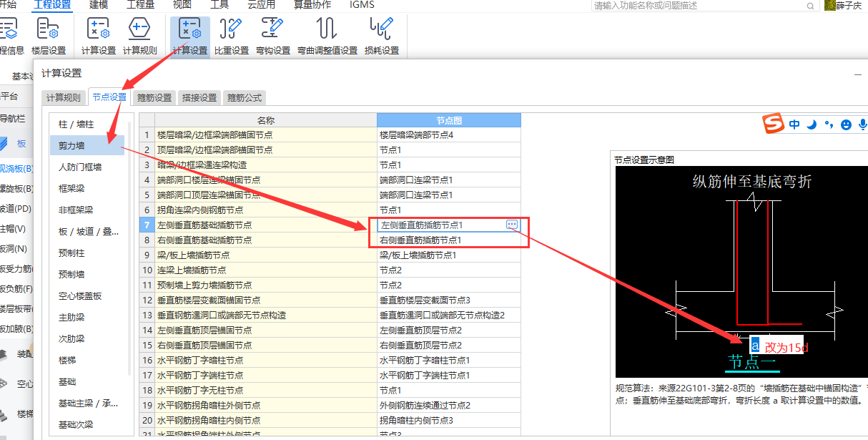Click the highlighted 'a' value field in diagram

click(755, 346)
